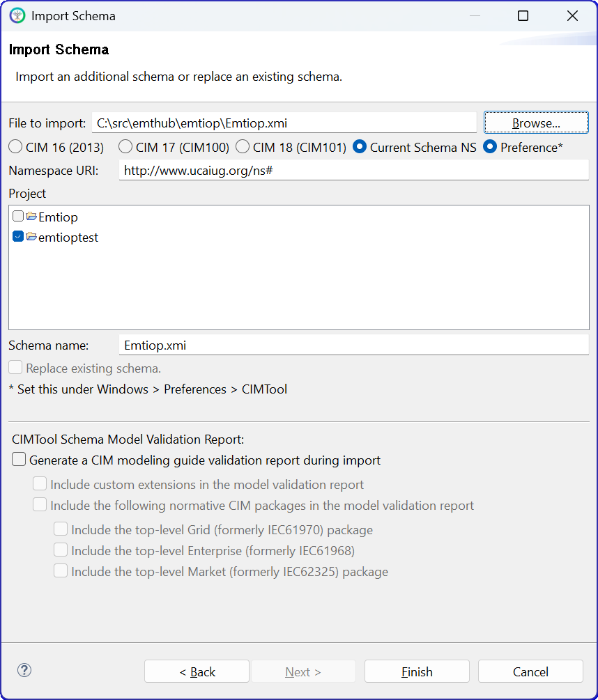
Task: Toggle Include the following normative CIM packages
Action: [x=40, y=504]
